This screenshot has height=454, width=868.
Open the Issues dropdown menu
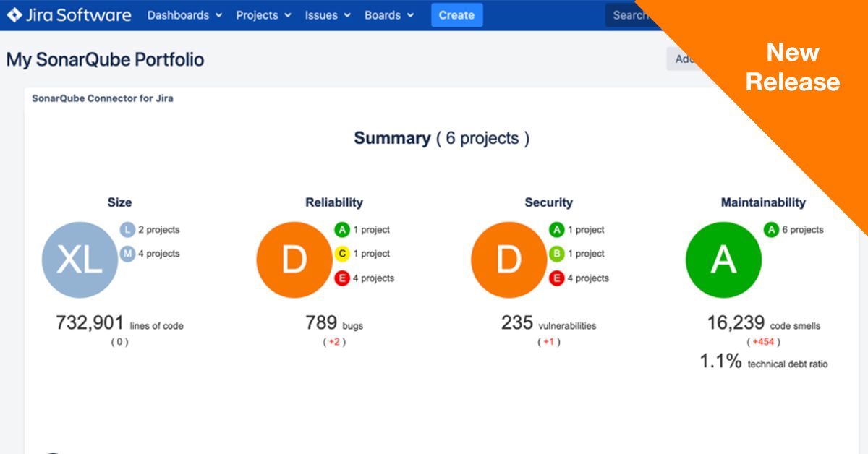point(328,15)
